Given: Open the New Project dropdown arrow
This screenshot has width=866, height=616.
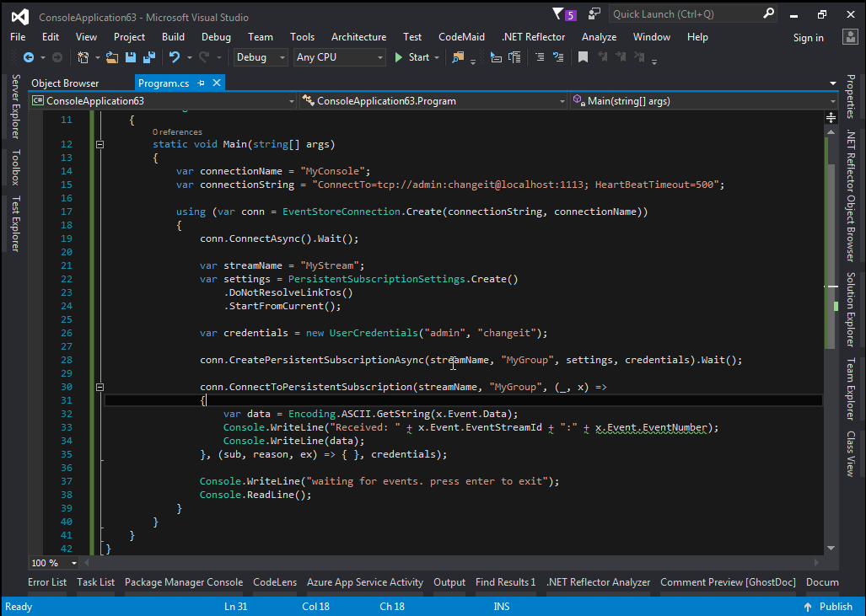Looking at the screenshot, I should pyautogui.click(x=97, y=57).
